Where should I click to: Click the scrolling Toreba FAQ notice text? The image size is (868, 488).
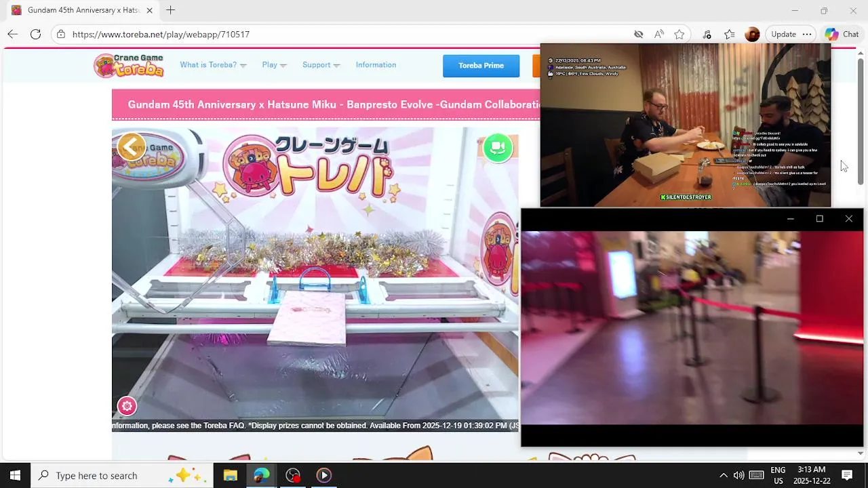(315, 426)
